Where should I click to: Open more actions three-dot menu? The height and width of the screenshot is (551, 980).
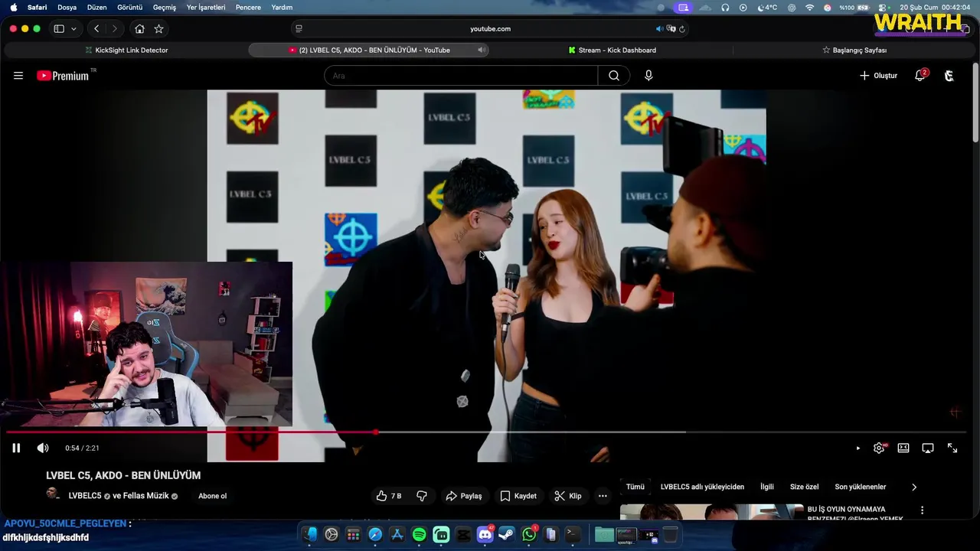click(x=603, y=496)
